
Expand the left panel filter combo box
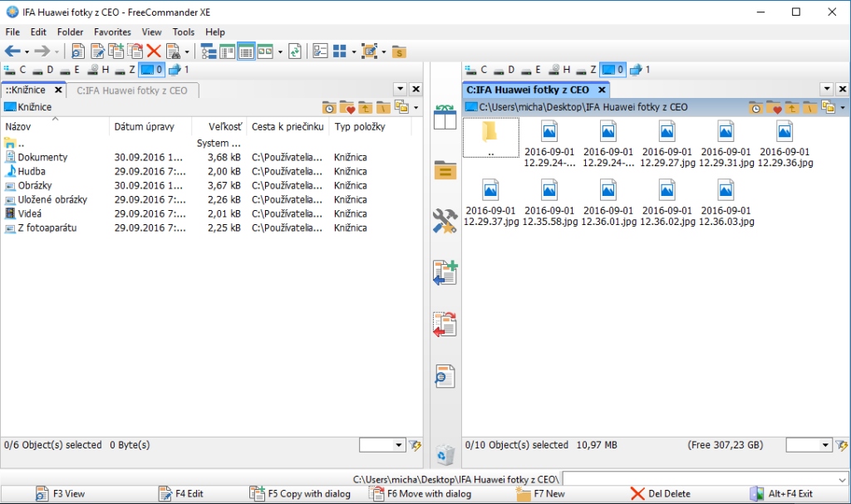[399, 446]
